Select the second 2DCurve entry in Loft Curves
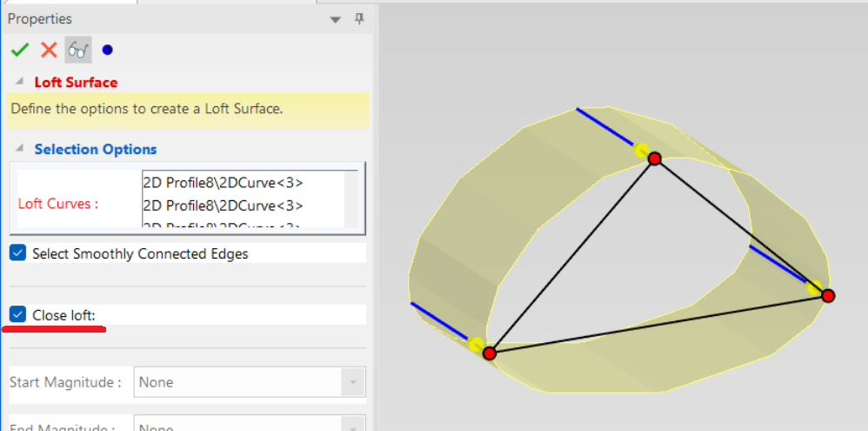868x431 pixels. point(223,205)
